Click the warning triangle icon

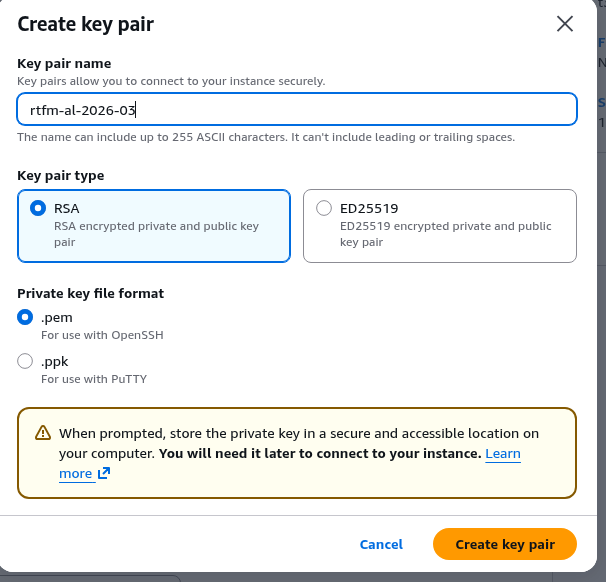[x=43, y=433]
